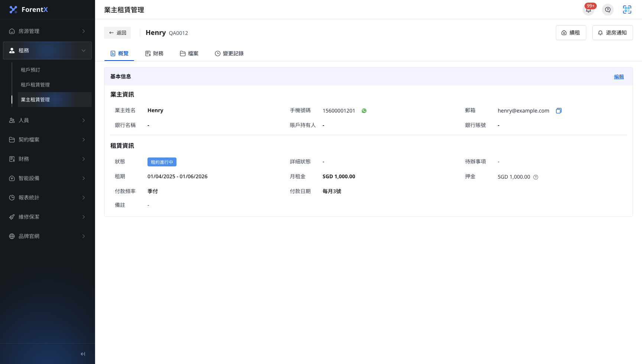Click the 返回 back button
The width and height of the screenshot is (642, 364).
pos(117,33)
